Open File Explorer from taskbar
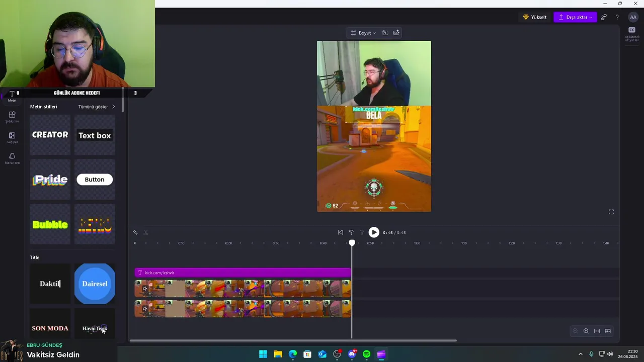The width and height of the screenshot is (644, 362). pos(278,354)
